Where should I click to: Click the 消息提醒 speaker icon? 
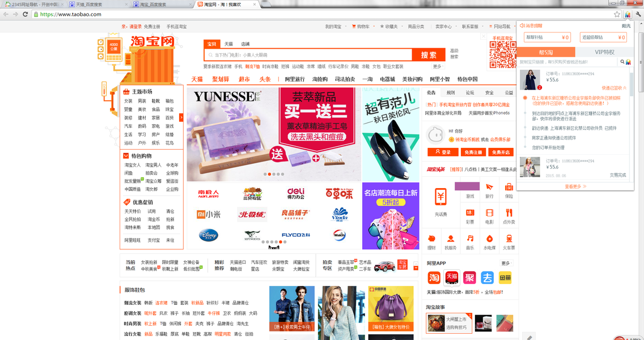522,25
